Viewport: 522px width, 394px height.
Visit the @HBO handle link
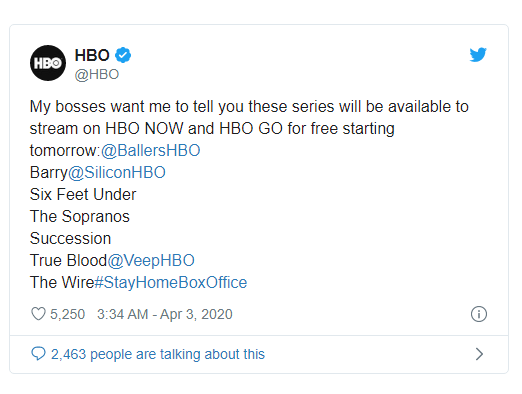pyautogui.click(x=97, y=74)
